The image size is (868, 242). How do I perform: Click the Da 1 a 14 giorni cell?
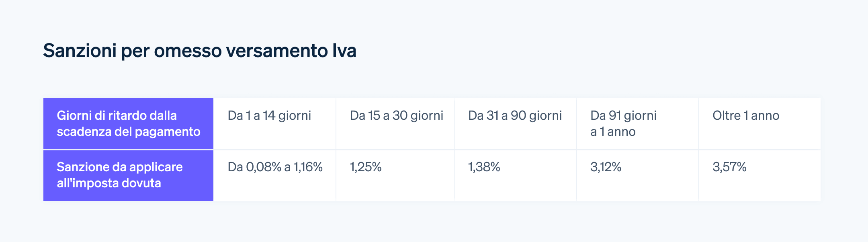point(275,123)
